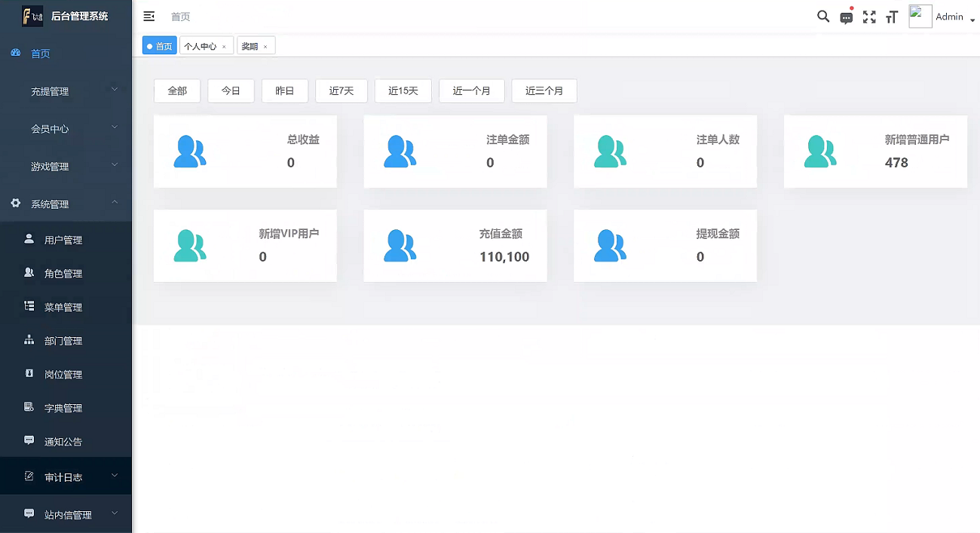Click the dictionary icon beside 字典管理
This screenshot has width=980, height=533.
pyautogui.click(x=29, y=407)
